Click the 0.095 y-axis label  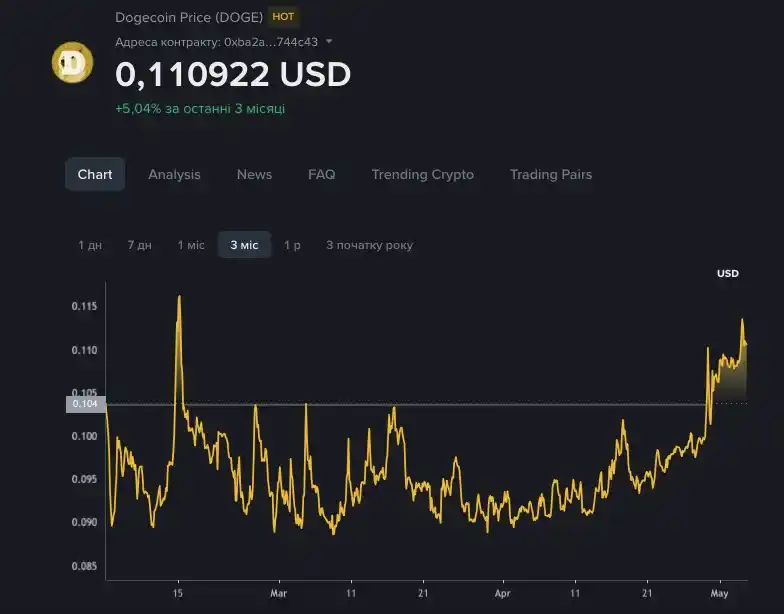[x=84, y=479]
